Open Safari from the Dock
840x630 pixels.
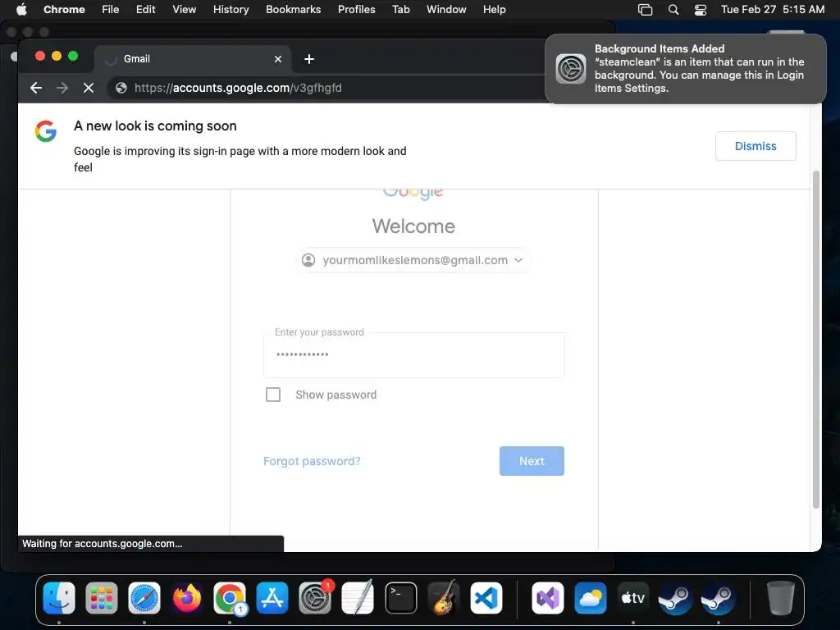coord(144,598)
